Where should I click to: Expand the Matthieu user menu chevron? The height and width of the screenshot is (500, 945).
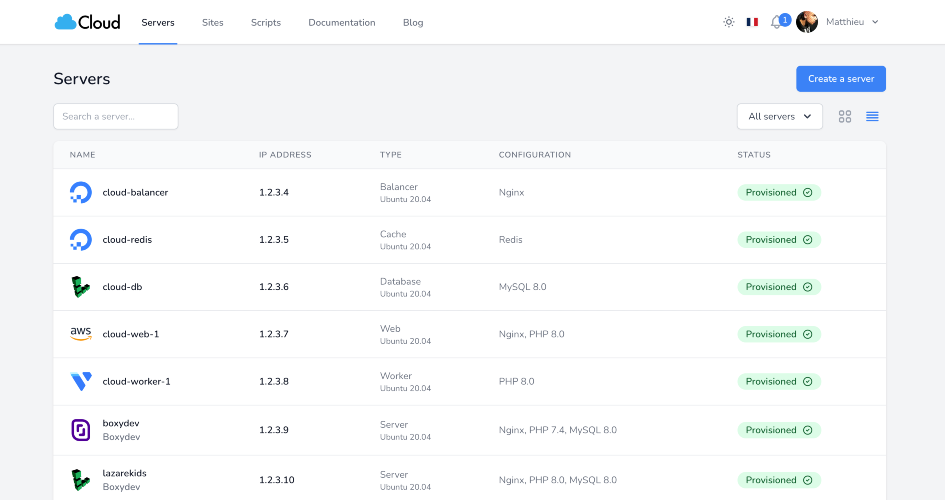pos(875,22)
